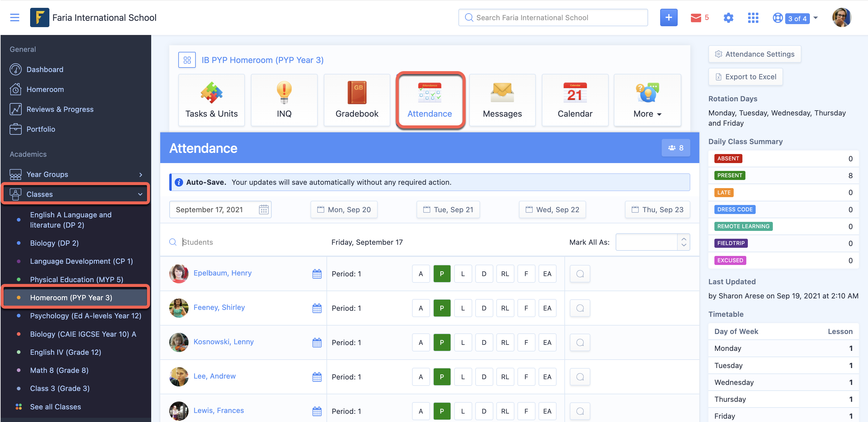The width and height of the screenshot is (868, 422).
Task: Click Export to Excel button
Action: (x=745, y=77)
